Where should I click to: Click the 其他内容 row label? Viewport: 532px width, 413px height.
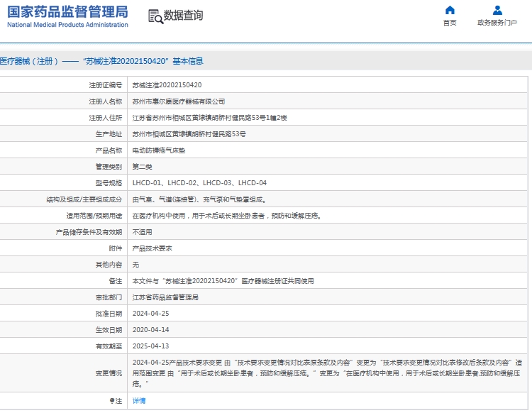[x=109, y=265]
